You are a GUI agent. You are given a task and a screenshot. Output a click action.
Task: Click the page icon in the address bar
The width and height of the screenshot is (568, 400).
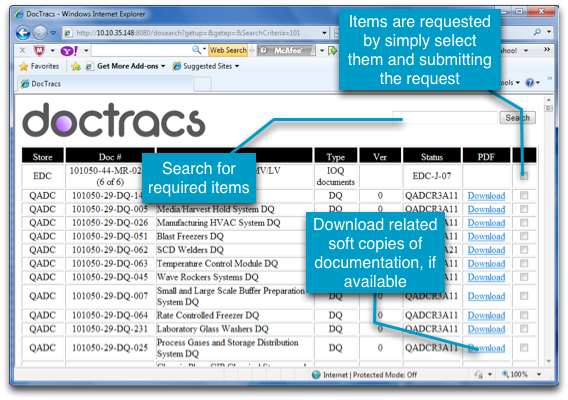click(x=68, y=33)
